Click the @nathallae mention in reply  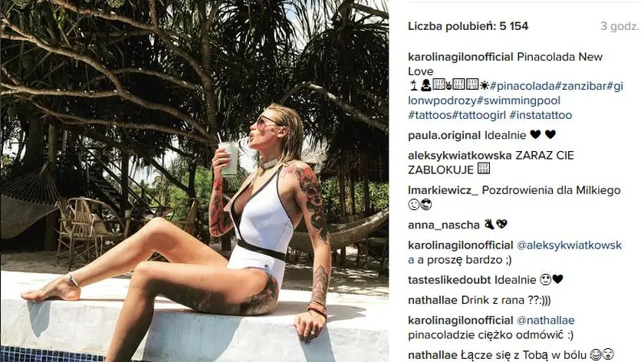545,321
